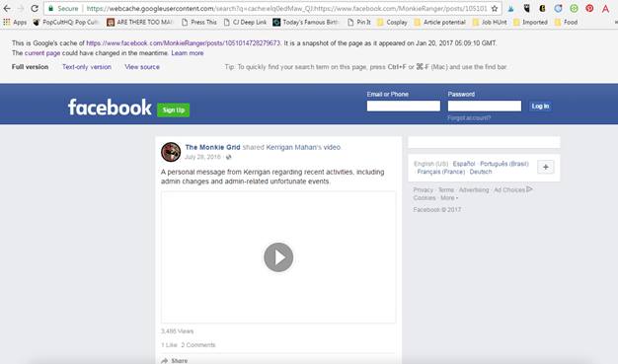The height and width of the screenshot is (364, 618).
Task: Open the CJ Deep Link bookmark
Action: coord(245,22)
